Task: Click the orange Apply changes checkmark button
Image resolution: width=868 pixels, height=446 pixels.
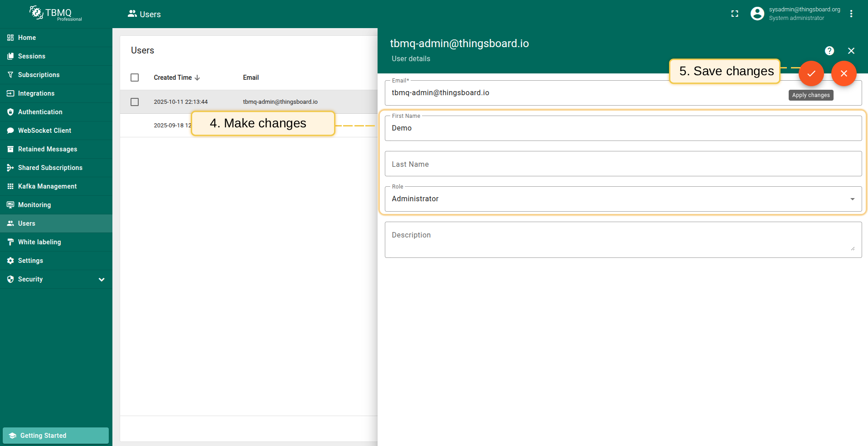Action: click(811, 73)
